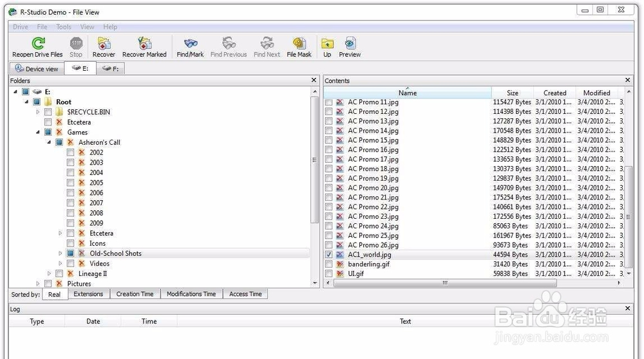Click the E: drive icon in tree
Image resolution: width=644 pixels, height=359 pixels.
(x=37, y=91)
